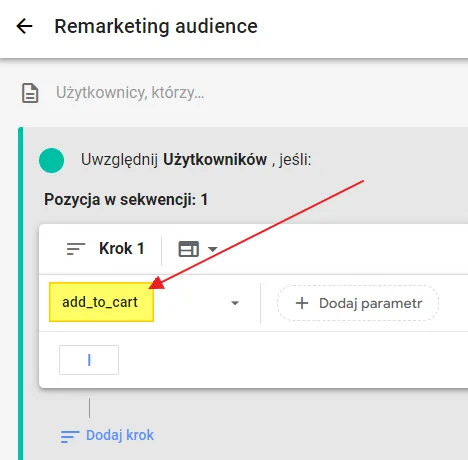
Task: Click the green include-condition circle
Action: (51, 160)
